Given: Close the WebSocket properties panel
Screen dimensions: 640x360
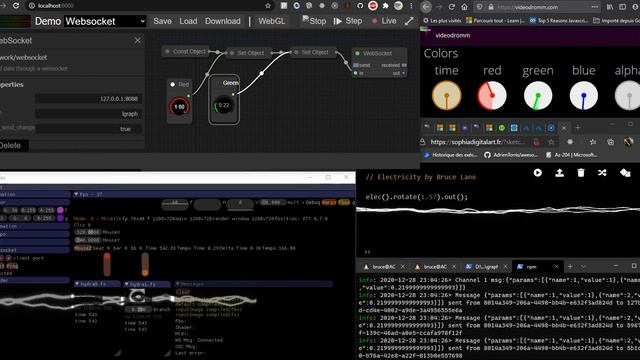Looking at the screenshot, I should pos(138,40).
